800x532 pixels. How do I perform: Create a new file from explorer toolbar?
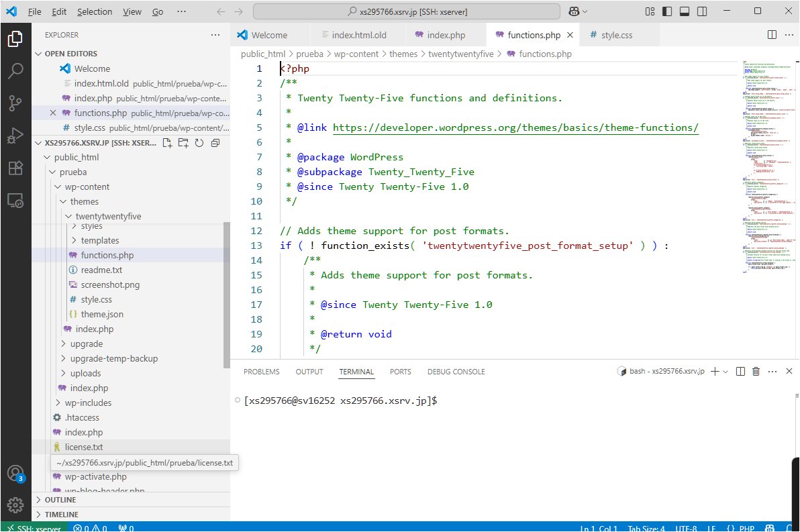pyautogui.click(x=167, y=142)
